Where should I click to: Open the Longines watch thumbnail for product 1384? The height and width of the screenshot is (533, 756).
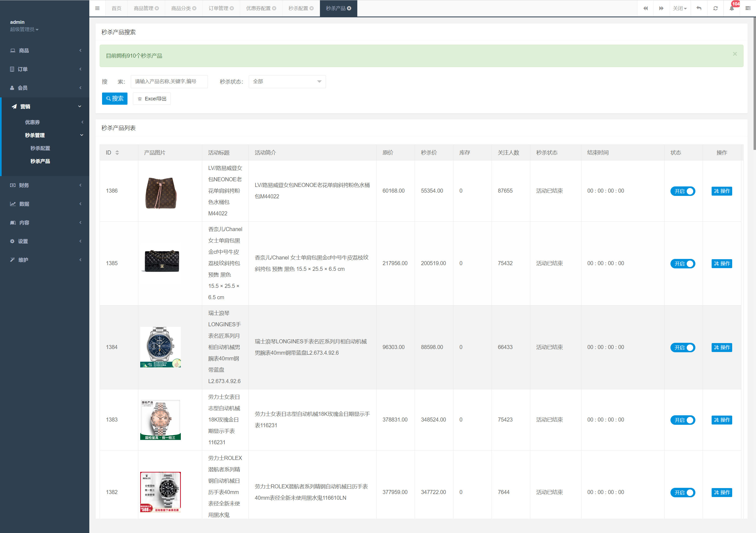click(160, 347)
